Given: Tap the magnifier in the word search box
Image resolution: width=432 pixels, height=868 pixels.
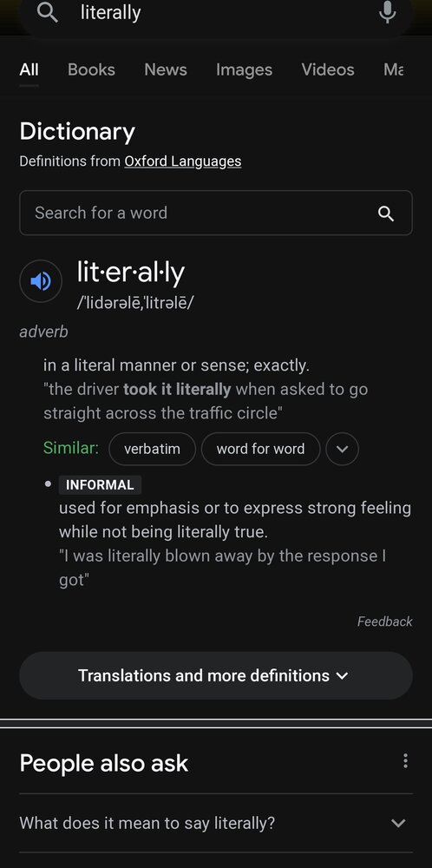Looking at the screenshot, I should [x=385, y=214].
